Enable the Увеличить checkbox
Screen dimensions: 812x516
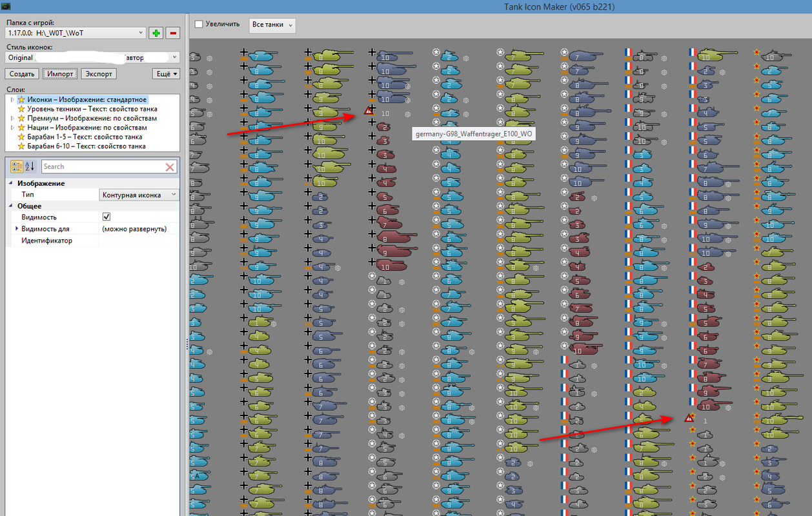click(x=199, y=25)
